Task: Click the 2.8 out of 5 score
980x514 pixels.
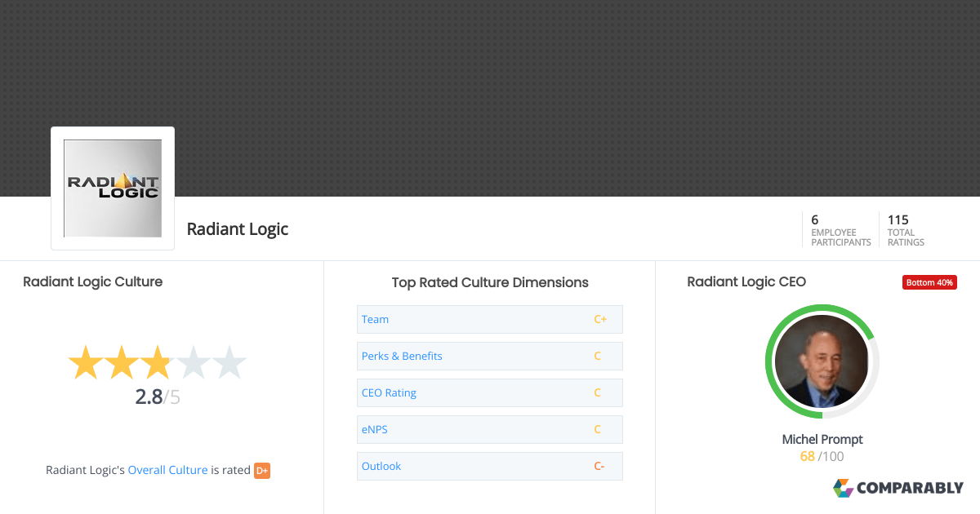Action: [157, 397]
